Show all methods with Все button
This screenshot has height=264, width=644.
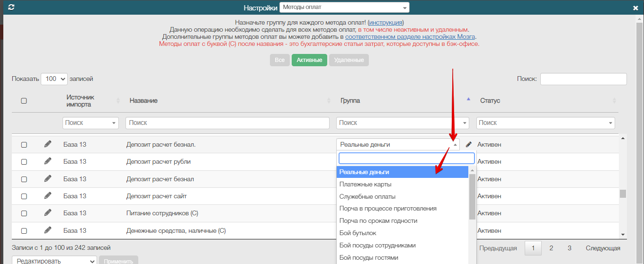click(280, 60)
